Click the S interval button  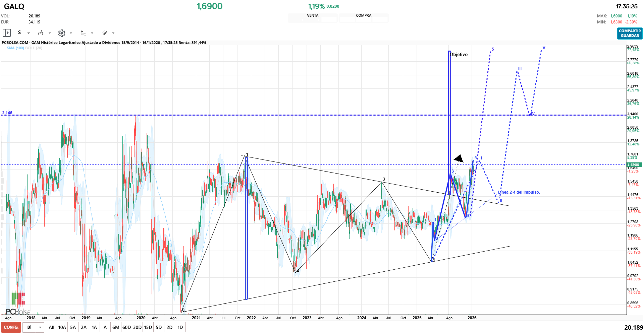pos(19,33)
